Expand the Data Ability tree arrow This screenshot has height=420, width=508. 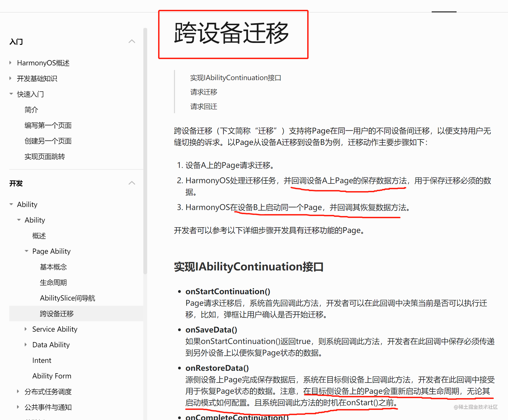[26, 345]
